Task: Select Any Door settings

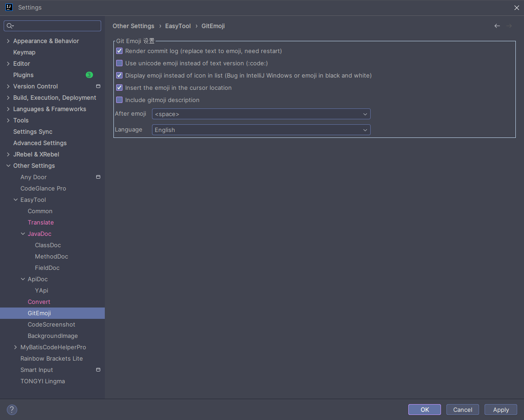Action: coord(34,177)
